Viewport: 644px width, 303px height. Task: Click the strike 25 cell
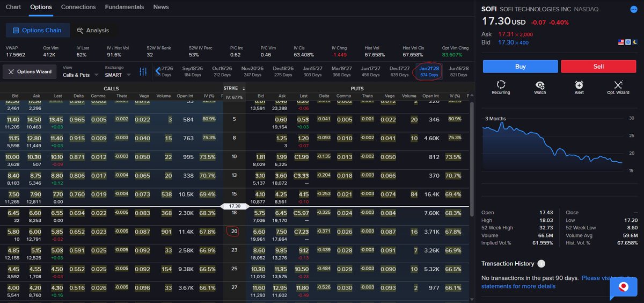(234, 269)
